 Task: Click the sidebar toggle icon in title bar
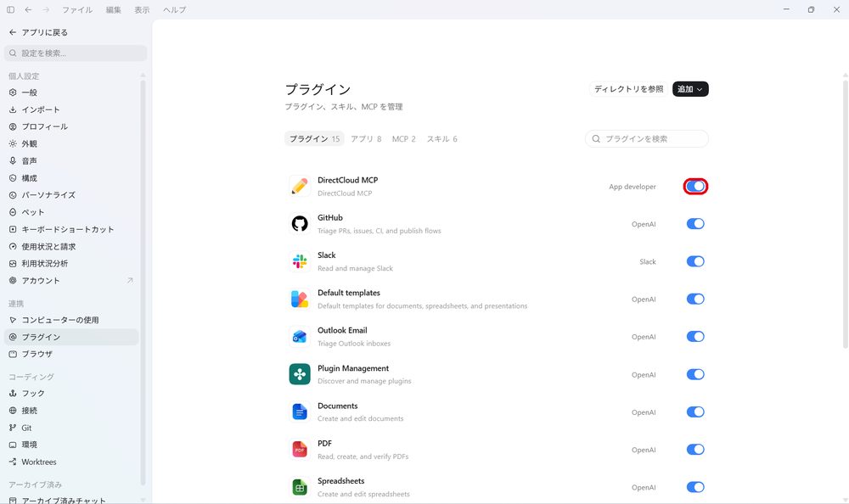click(10, 9)
